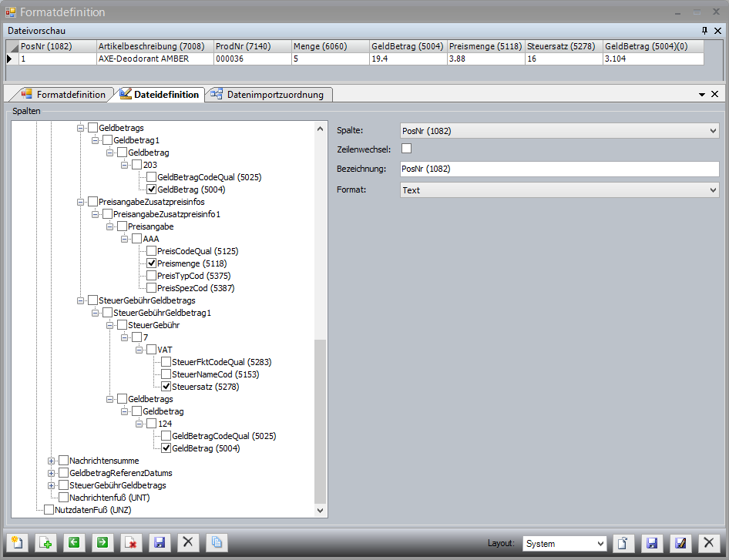This screenshot has width=729, height=560.
Task: Open the Format dropdown showing Text
Action: click(559, 190)
